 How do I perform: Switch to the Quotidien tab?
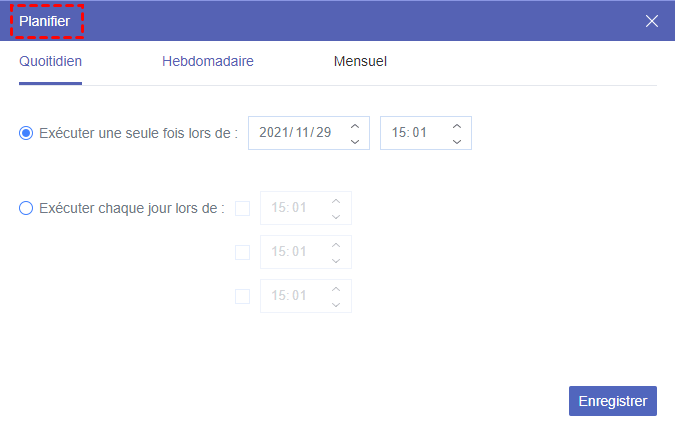50,61
